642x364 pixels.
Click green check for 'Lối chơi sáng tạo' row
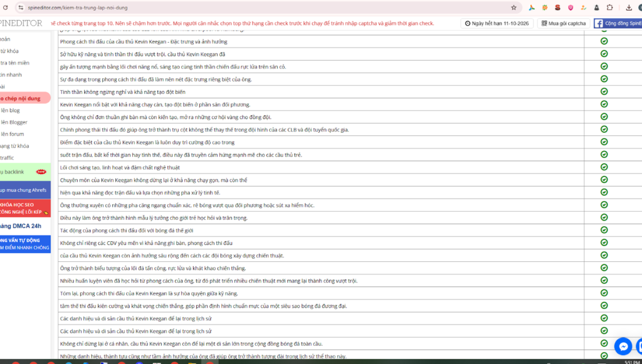coord(604,167)
